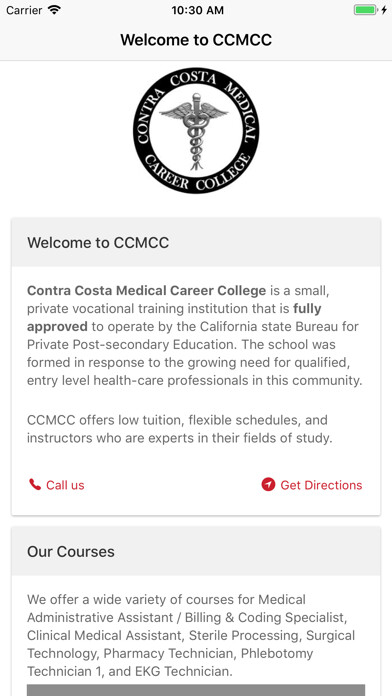
Task: Tap the red compass arrow directions icon
Action: click(x=268, y=484)
